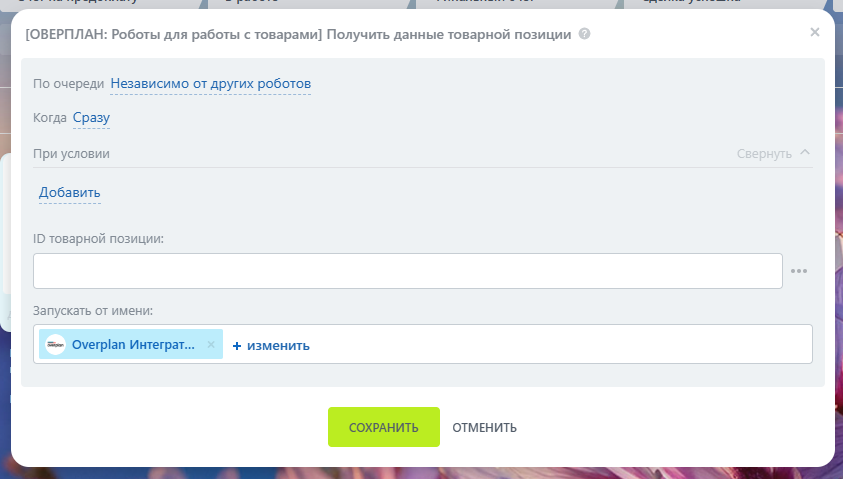The height and width of the screenshot is (479, 843).
Task: Click the dialog title "Получить данные товарной позиции"
Action: click(x=448, y=34)
